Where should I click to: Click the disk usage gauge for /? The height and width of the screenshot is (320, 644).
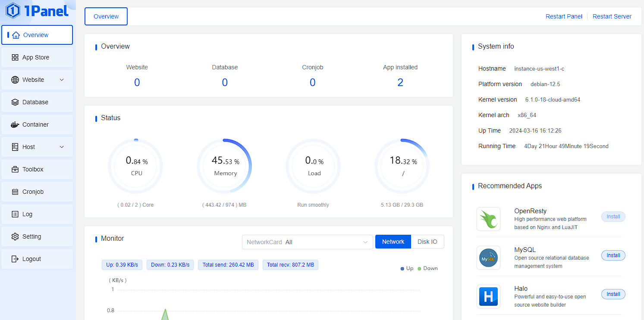point(402,166)
